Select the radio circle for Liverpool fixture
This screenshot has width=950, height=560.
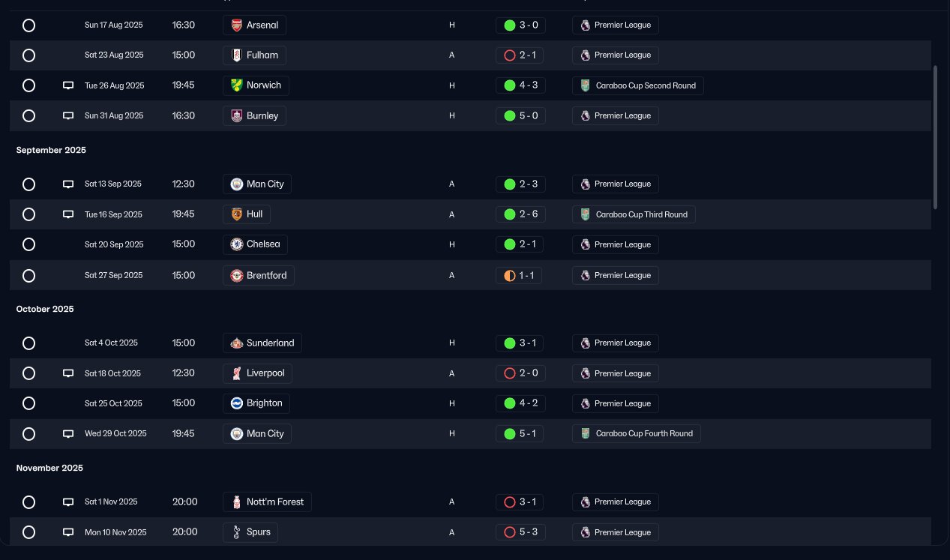[x=28, y=373]
